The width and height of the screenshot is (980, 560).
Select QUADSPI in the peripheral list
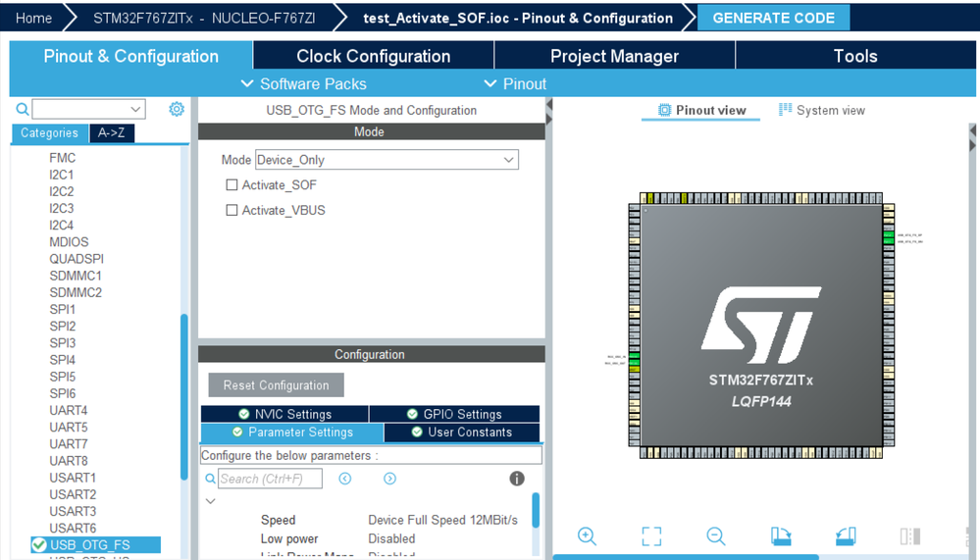point(77,259)
